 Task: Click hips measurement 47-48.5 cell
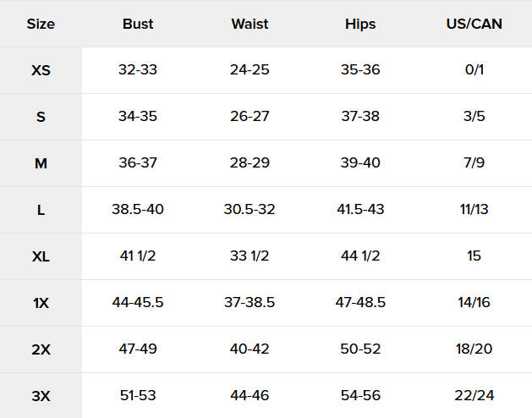pyautogui.click(x=361, y=303)
